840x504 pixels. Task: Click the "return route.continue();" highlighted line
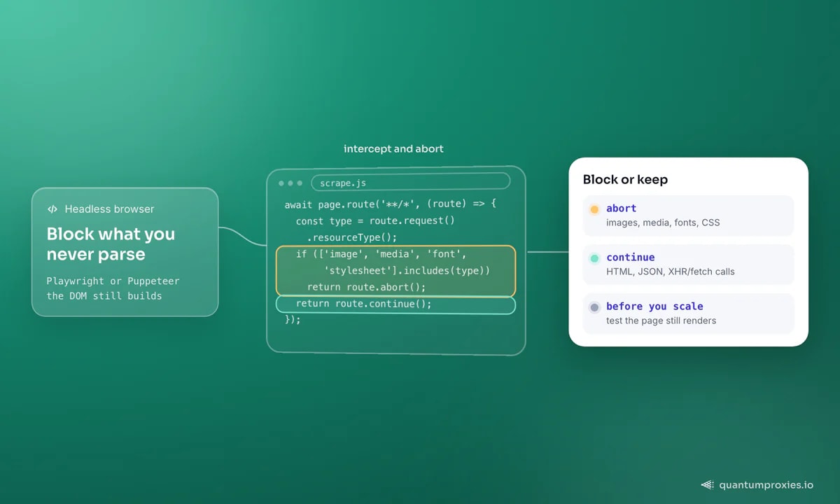tap(395, 304)
